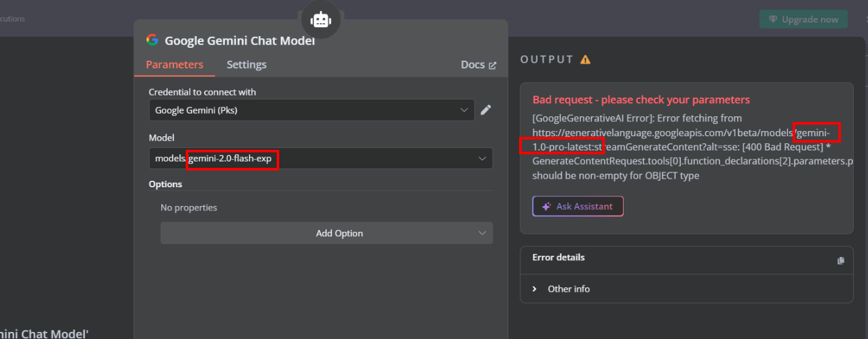Open the Credential to connect with dropdown
This screenshot has height=339, width=868.
[x=311, y=110]
